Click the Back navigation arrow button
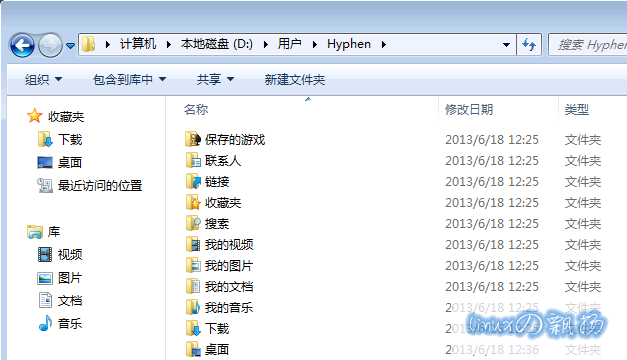Image resolution: width=627 pixels, height=360 pixels. [x=22, y=45]
